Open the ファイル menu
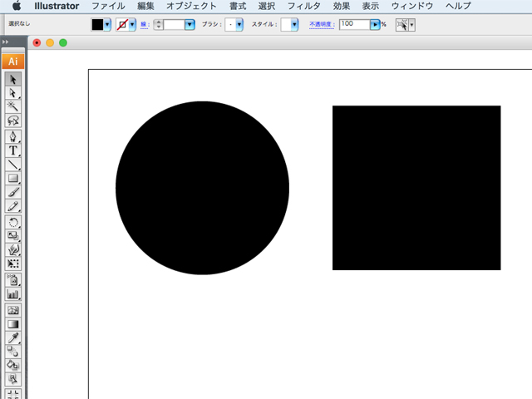 tap(108, 6)
